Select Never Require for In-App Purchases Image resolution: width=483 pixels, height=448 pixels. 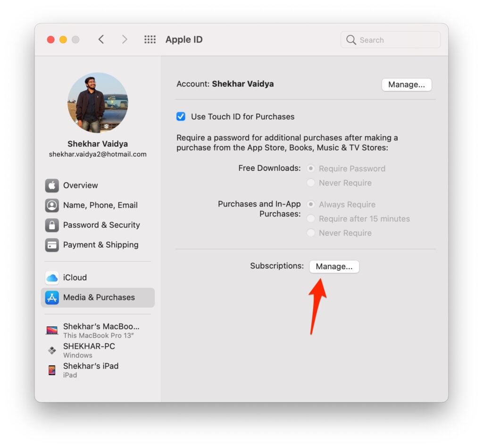[x=311, y=233]
